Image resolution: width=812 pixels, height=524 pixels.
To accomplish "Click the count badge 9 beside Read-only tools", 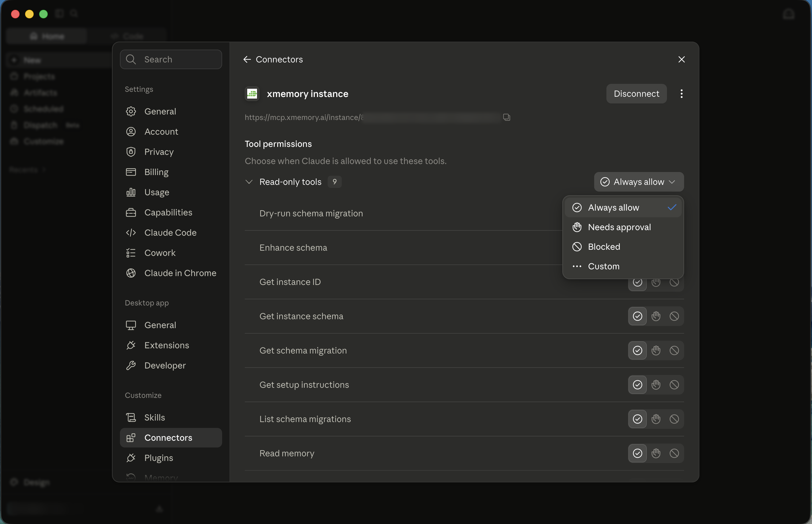I will coord(335,182).
